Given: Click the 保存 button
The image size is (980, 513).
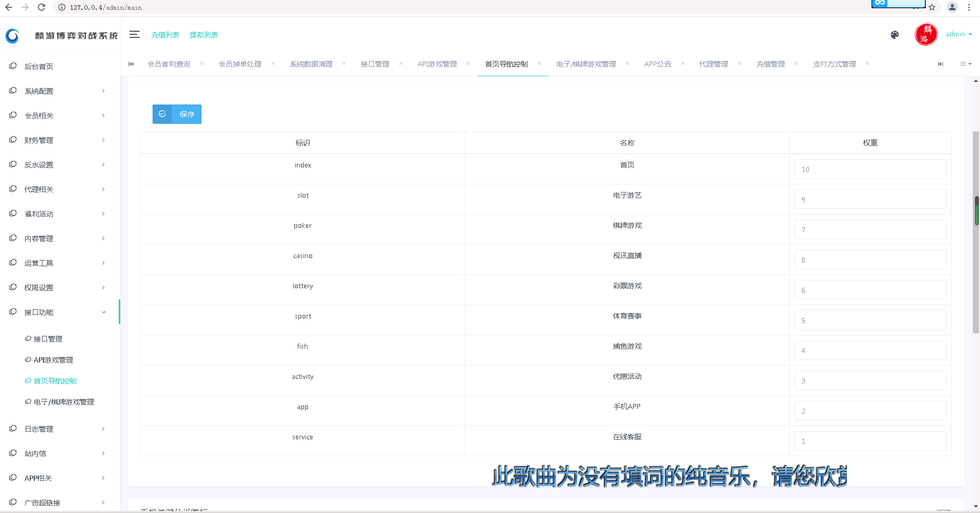Looking at the screenshot, I should (x=177, y=114).
